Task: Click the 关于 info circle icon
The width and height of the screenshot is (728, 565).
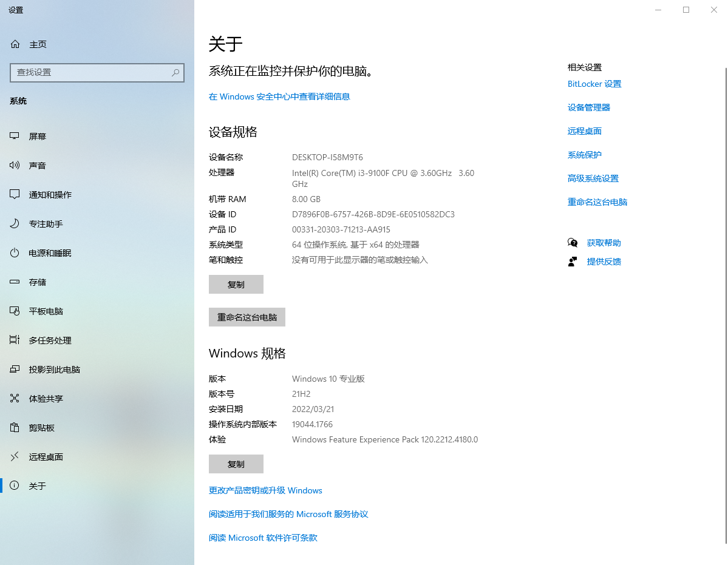Action: point(15,485)
